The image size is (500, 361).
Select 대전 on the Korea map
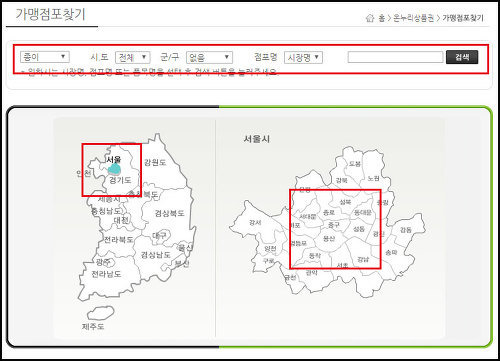[121, 220]
